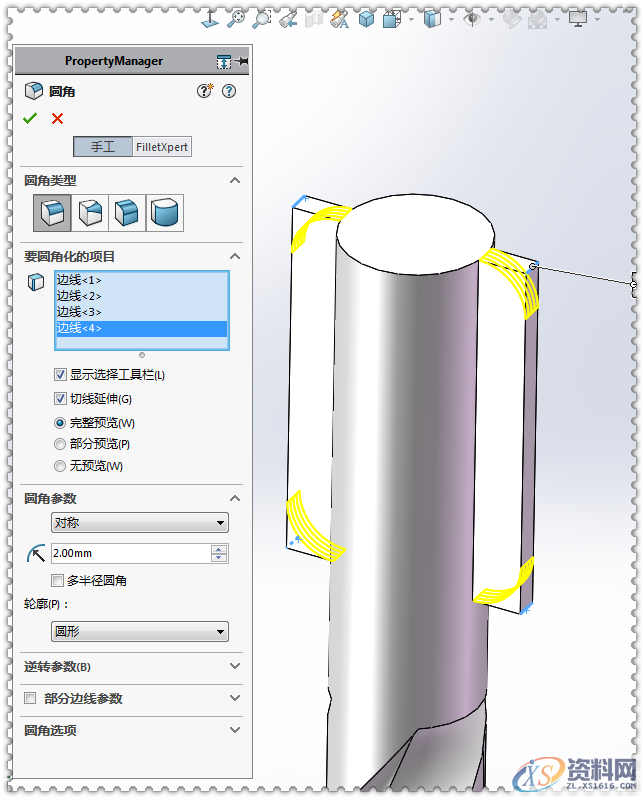Open the 对称 fillet method dropdown
Image resolution: width=644 pixels, height=799 pixels.
[x=140, y=523]
